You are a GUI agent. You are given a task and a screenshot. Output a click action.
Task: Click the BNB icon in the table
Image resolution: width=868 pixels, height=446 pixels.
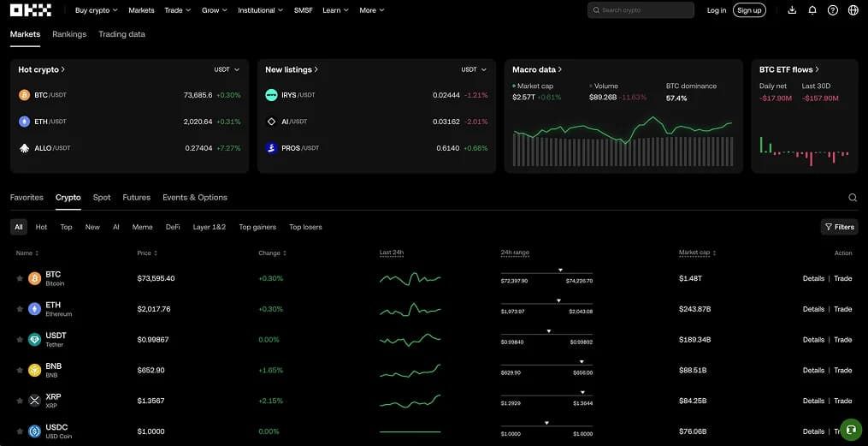[x=35, y=370]
